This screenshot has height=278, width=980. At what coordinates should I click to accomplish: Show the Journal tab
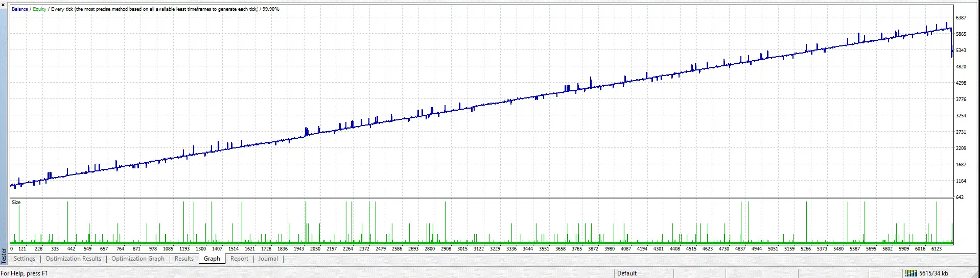(268, 259)
